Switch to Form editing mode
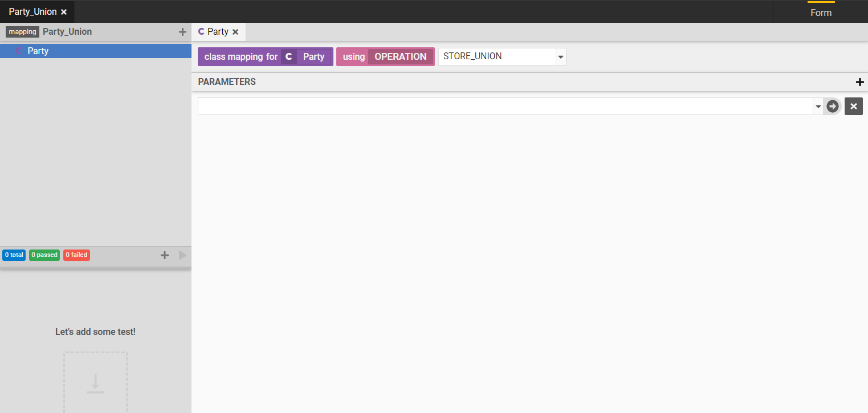The image size is (868, 413). 821,12
